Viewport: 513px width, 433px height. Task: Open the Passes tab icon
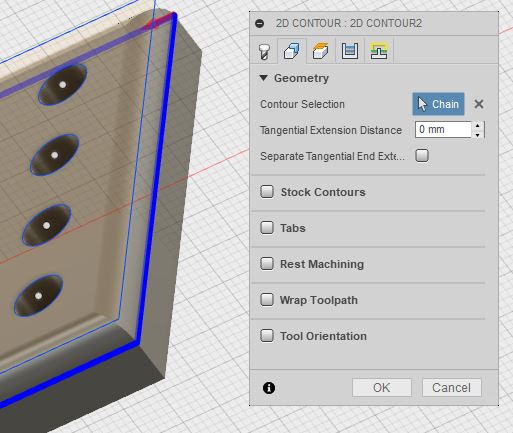tap(350, 51)
